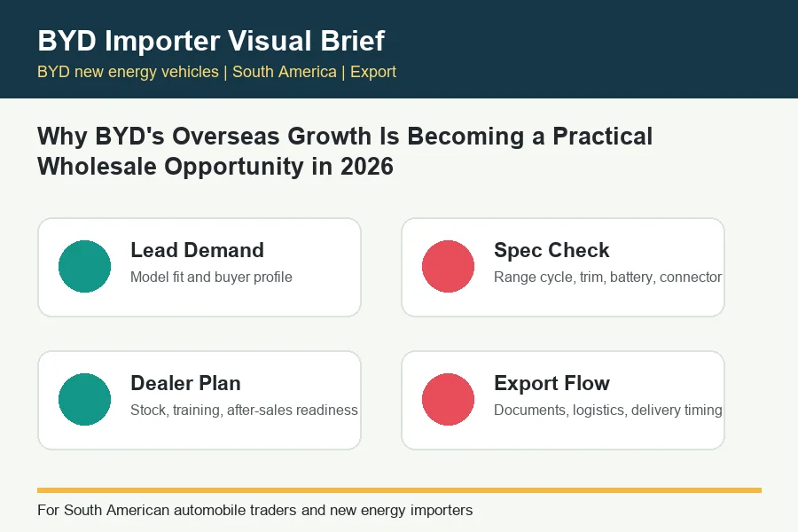798x532 pixels.
Task: Select the 'Export Flow' card heading
Action: [x=552, y=383]
